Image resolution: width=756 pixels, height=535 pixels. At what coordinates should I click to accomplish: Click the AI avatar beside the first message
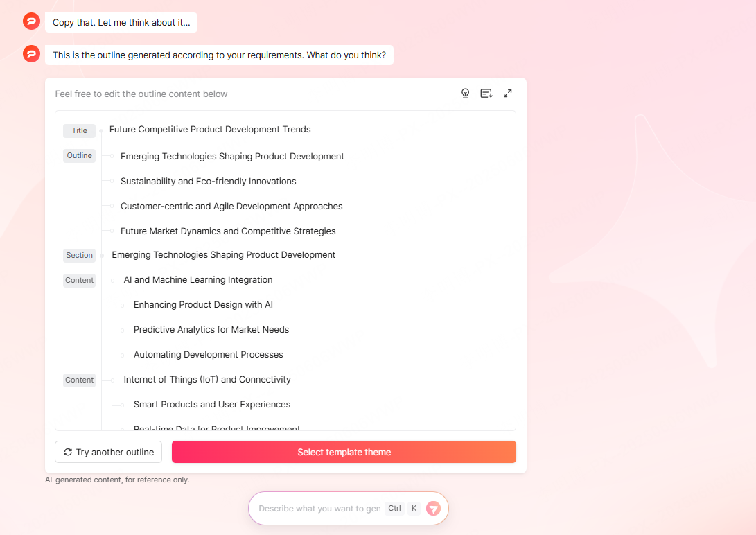[x=31, y=21]
